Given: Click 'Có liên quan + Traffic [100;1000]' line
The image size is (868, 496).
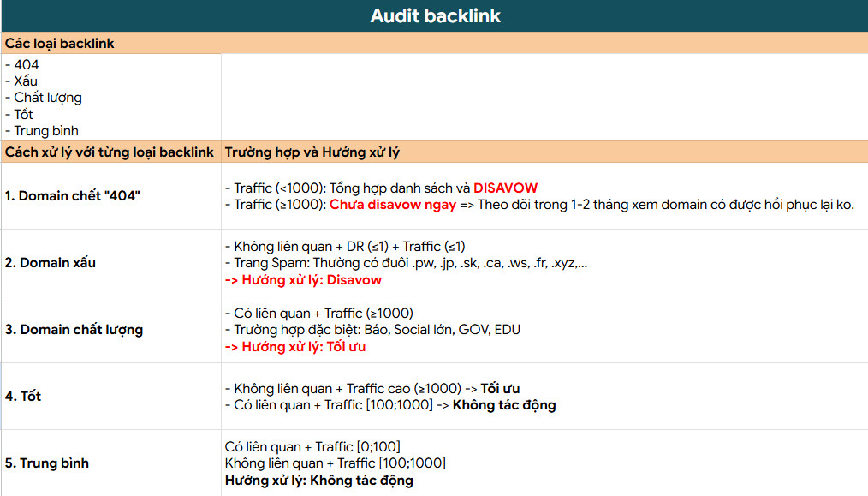Looking at the screenshot, I should (x=390, y=405).
